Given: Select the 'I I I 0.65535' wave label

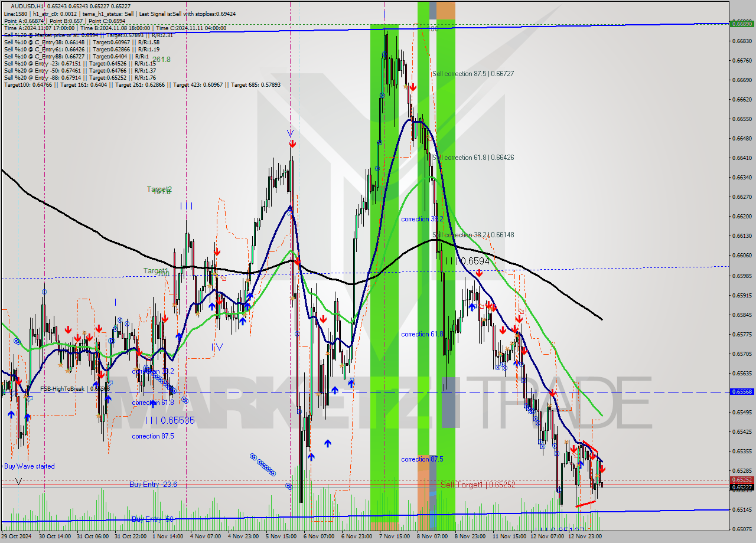Looking at the screenshot, I should tap(170, 421).
